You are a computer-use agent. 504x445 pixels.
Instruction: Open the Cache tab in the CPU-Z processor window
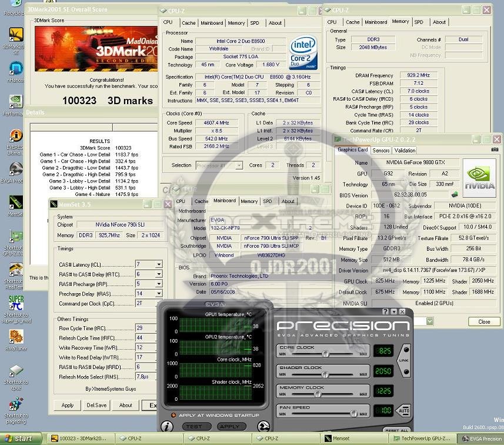point(188,23)
